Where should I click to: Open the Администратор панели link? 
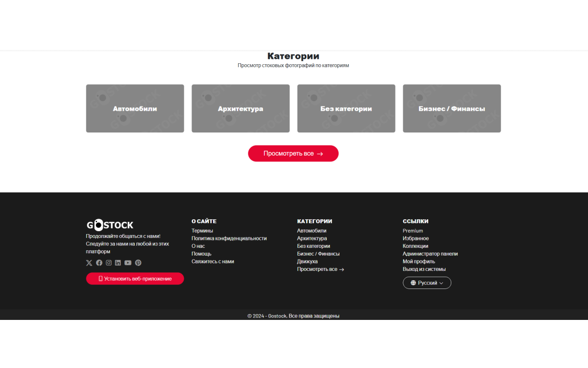[x=430, y=254]
